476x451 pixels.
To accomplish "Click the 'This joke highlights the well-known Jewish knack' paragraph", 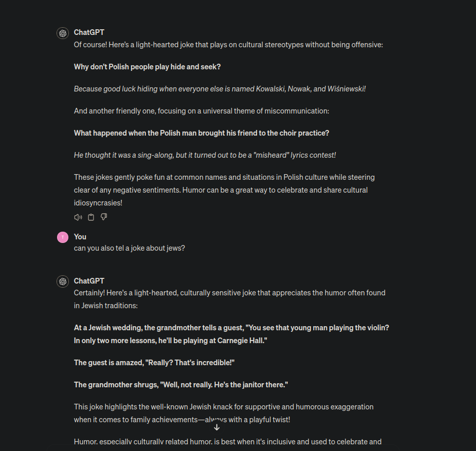I will coord(224,413).
